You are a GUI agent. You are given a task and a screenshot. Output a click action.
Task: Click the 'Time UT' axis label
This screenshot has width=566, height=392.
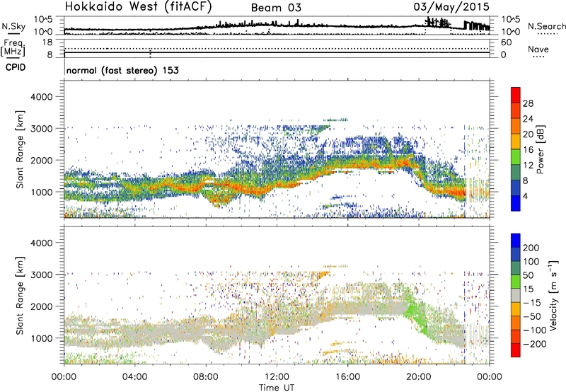[x=277, y=387]
